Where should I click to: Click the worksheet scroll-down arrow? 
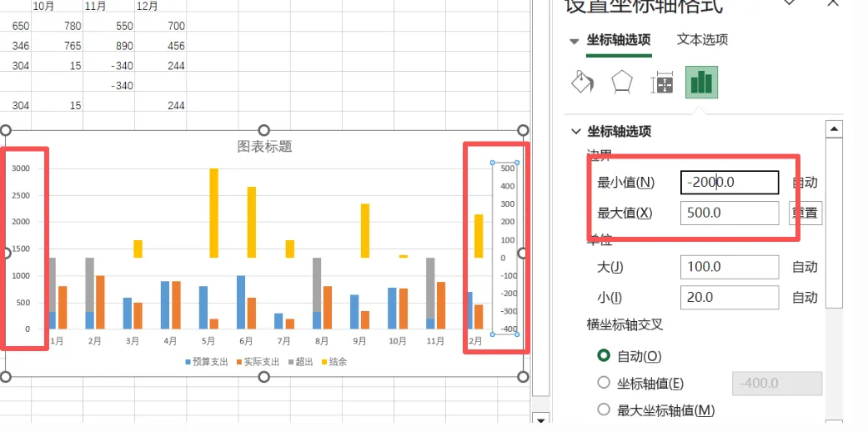pos(540,420)
